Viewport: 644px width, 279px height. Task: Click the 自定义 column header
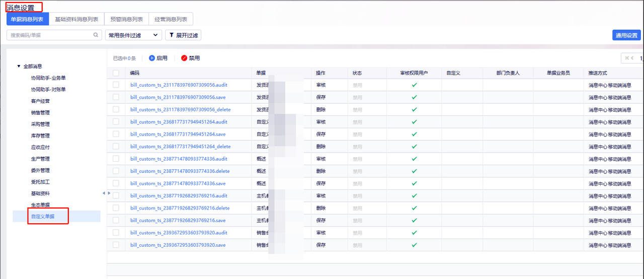[x=453, y=73]
